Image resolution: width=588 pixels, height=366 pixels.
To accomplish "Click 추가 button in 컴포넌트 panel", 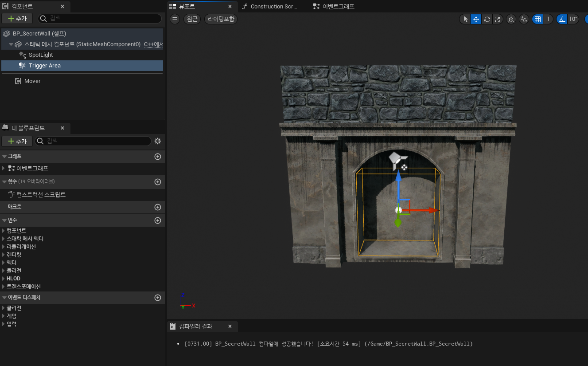I will coord(17,18).
